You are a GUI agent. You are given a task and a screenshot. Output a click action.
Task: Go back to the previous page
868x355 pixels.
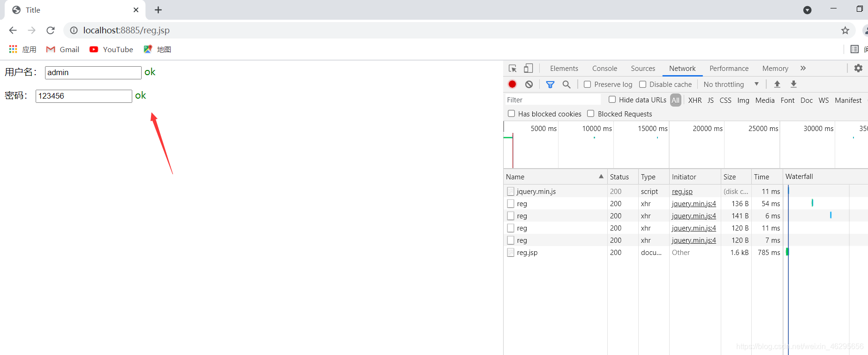tap(13, 31)
